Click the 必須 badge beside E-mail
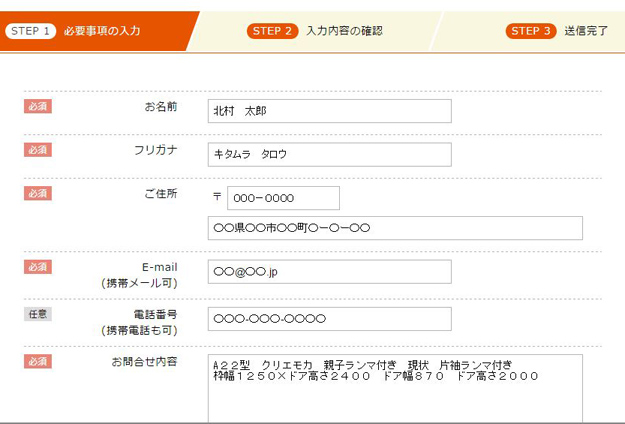625x424 pixels. pos(38,267)
